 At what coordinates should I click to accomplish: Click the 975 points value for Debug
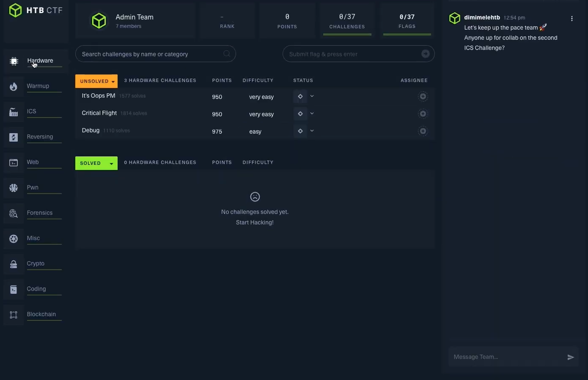point(217,131)
